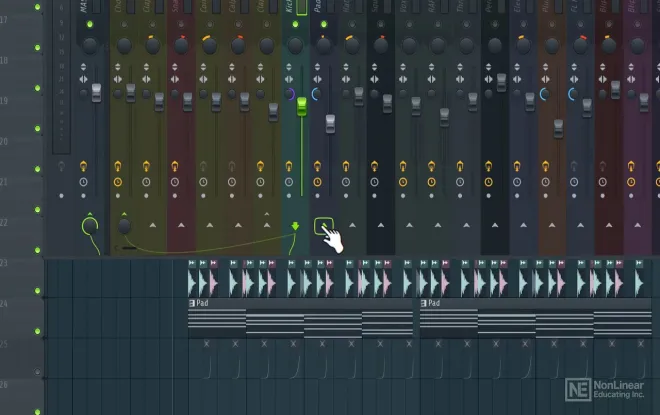The height and width of the screenshot is (415, 660).
Task: Click the Master track's large pan knob
Action: (x=90, y=46)
